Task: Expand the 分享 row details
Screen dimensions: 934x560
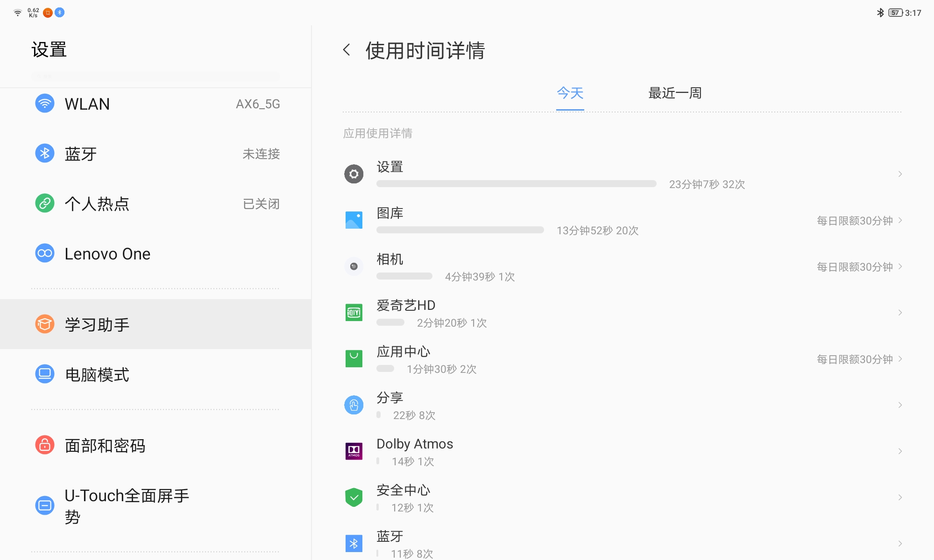Action: 900,405
